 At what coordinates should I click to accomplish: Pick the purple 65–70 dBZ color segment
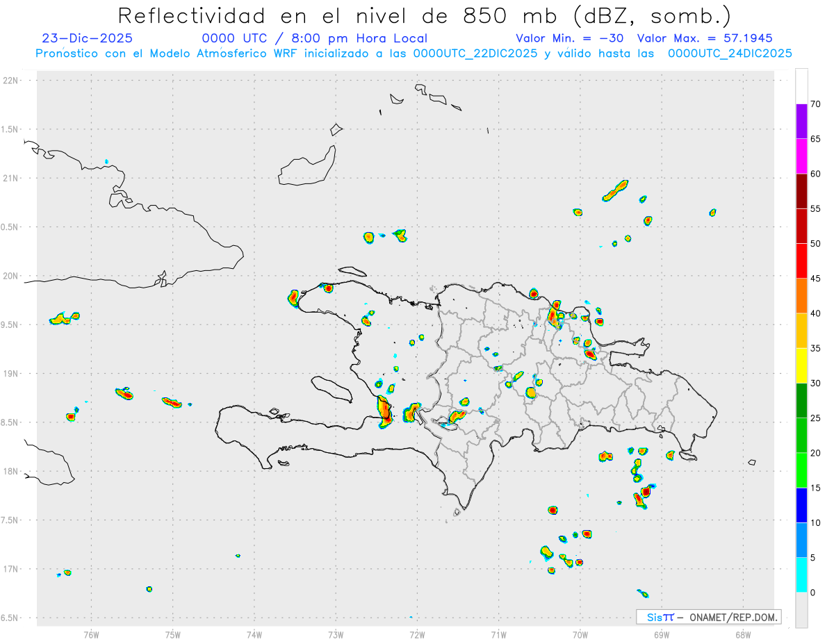(x=801, y=122)
